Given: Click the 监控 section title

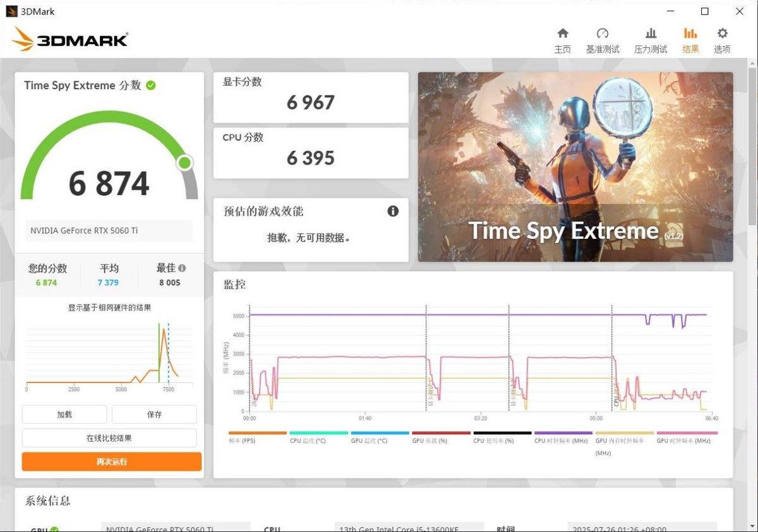Looking at the screenshot, I should tap(235, 285).
